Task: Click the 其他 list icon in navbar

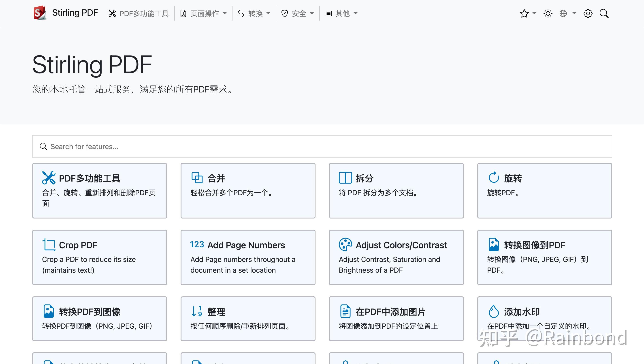Action: [328, 13]
